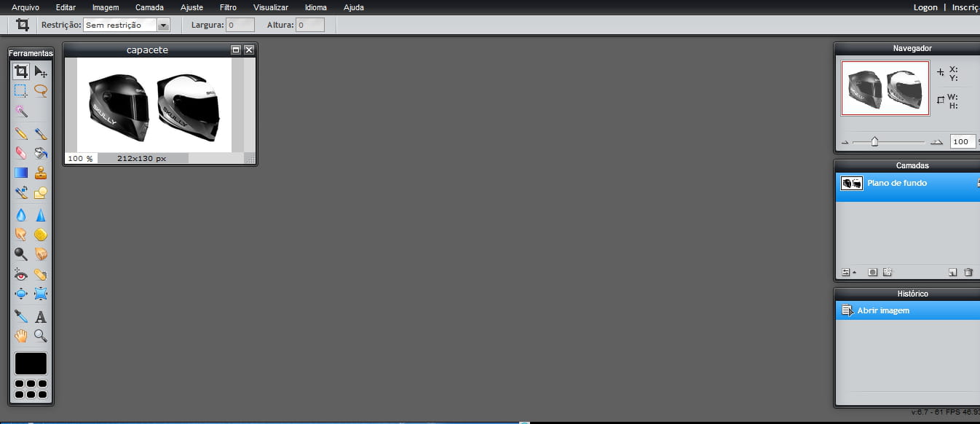Select the Crop tool in Ferramentas
This screenshot has height=424, width=980.
[21, 71]
